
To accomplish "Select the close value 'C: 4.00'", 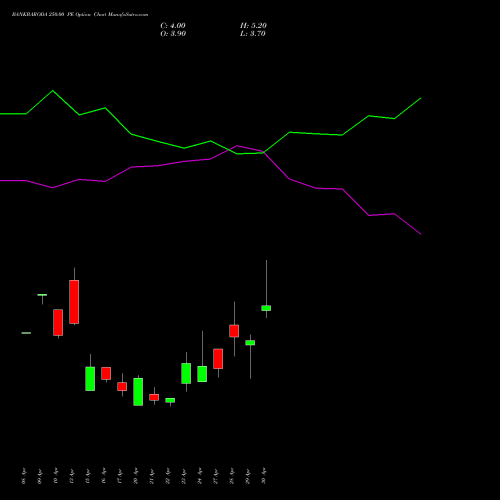I will point(173,26).
